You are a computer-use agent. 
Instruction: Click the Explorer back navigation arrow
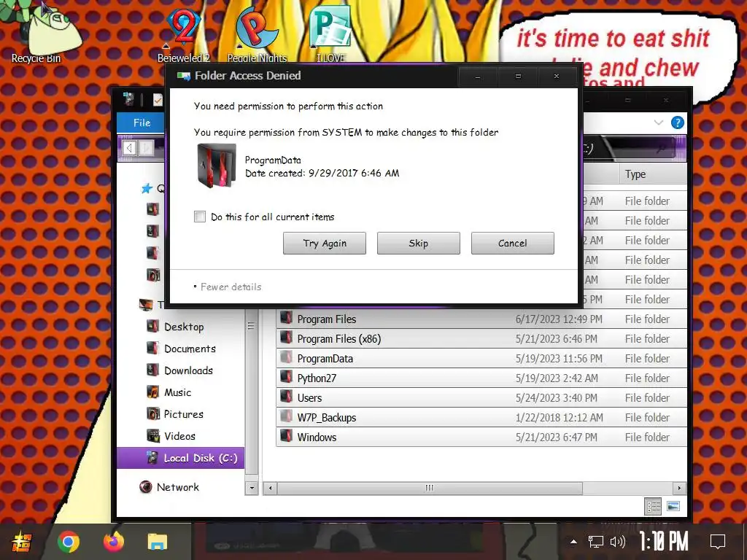click(129, 148)
